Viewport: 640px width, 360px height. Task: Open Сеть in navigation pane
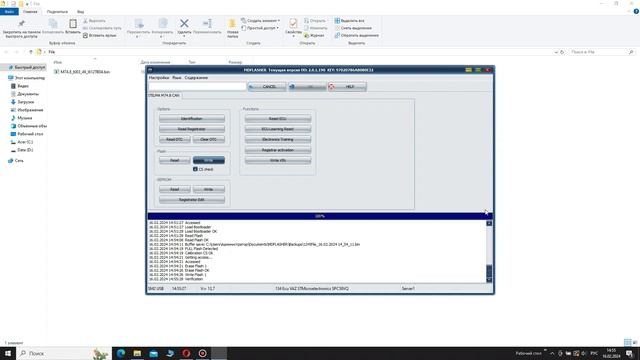pyautogui.click(x=16, y=161)
